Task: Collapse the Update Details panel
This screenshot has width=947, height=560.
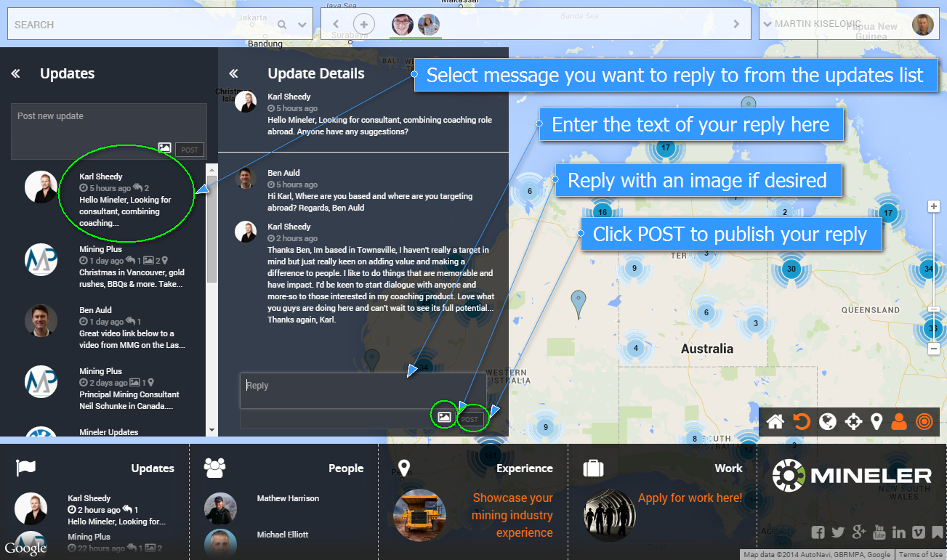Action: pyautogui.click(x=233, y=73)
